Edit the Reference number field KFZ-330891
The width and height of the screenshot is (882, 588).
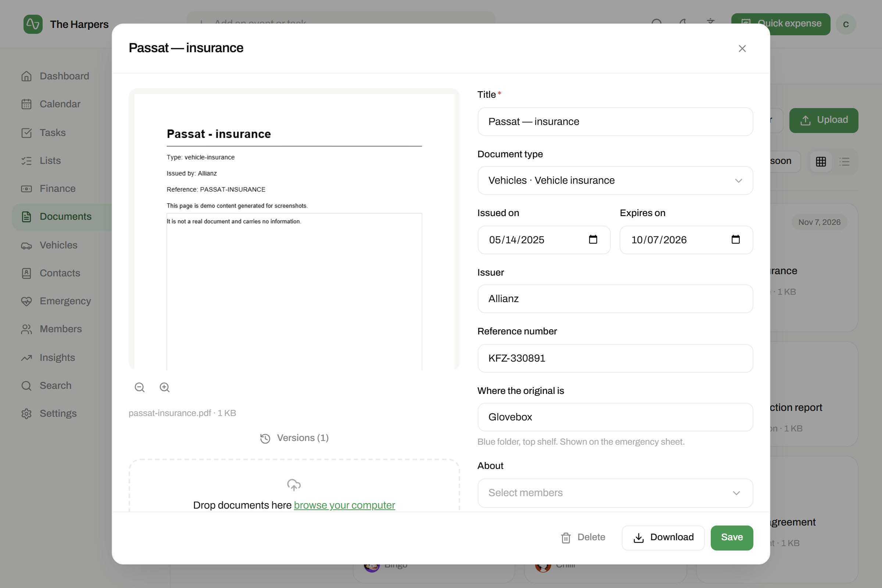(x=615, y=358)
